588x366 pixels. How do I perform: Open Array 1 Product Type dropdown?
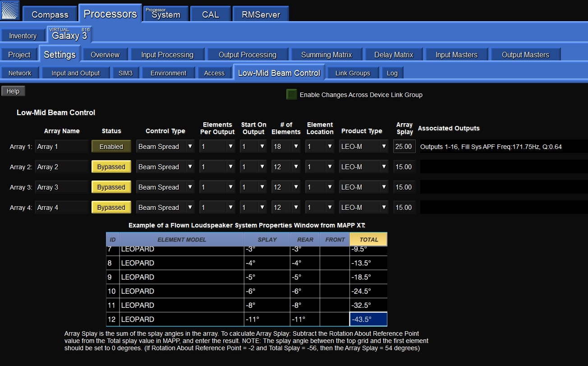(x=364, y=147)
